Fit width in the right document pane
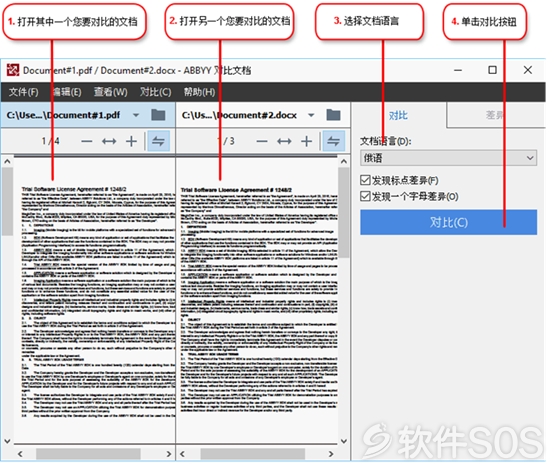The height and width of the screenshot is (469, 554). 284,141
